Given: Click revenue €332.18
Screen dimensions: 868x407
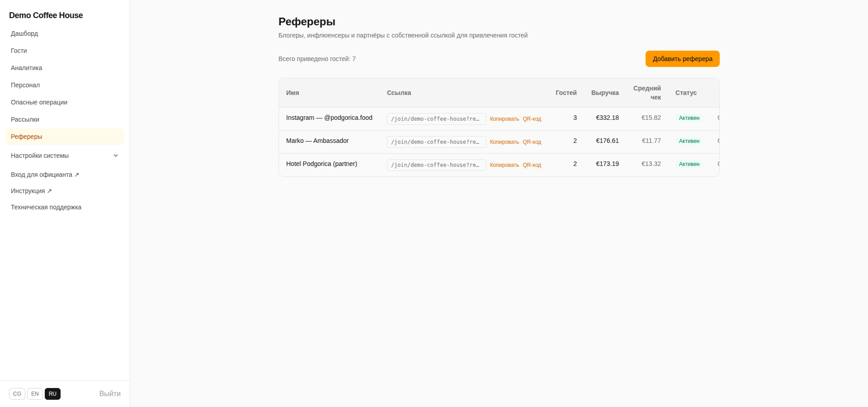Looking at the screenshot, I should [x=607, y=118].
